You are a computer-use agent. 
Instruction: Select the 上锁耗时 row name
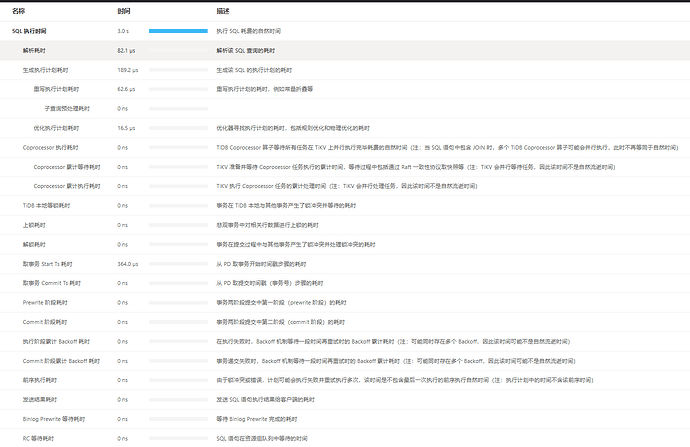tap(34, 225)
